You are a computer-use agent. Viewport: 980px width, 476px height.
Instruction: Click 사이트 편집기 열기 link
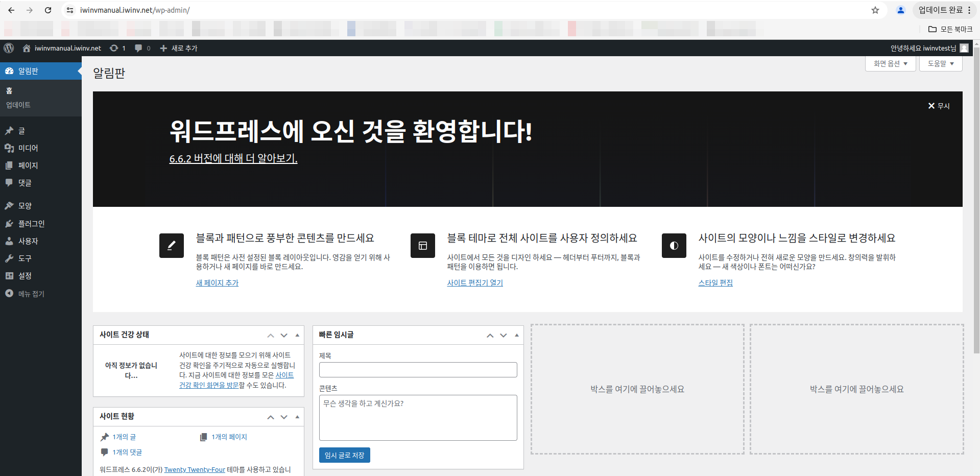click(x=475, y=283)
